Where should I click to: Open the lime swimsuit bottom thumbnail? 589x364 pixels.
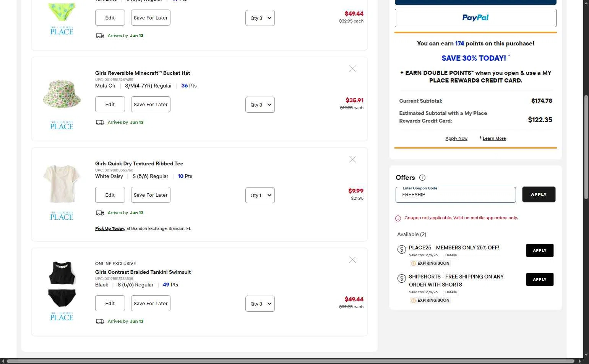click(62, 11)
